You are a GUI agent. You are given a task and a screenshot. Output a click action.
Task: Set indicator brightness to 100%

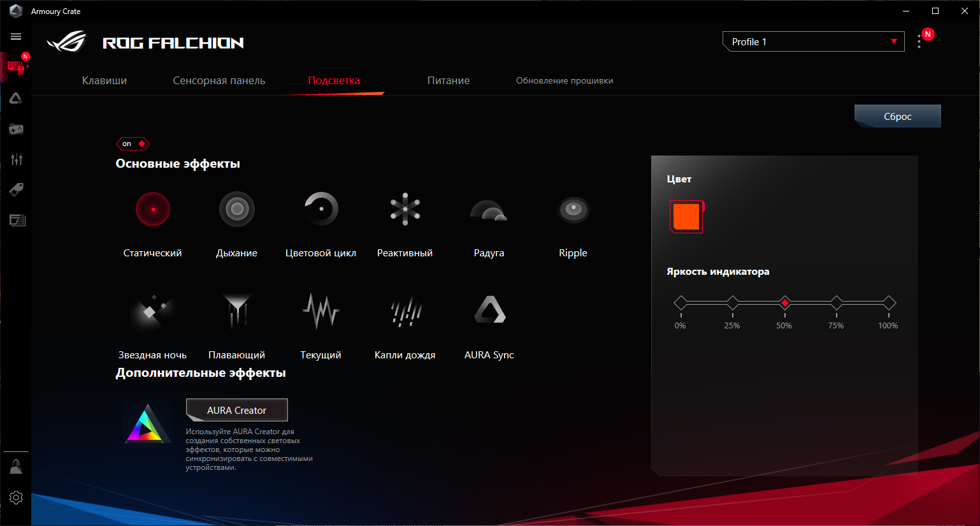click(889, 303)
